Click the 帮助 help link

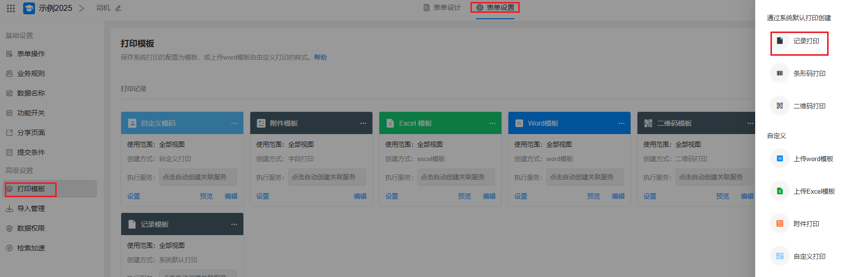[320, 58]
